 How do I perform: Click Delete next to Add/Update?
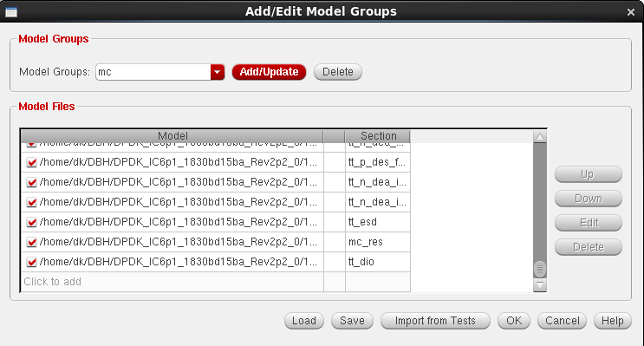pyautogui.click(x=338, y=72)
